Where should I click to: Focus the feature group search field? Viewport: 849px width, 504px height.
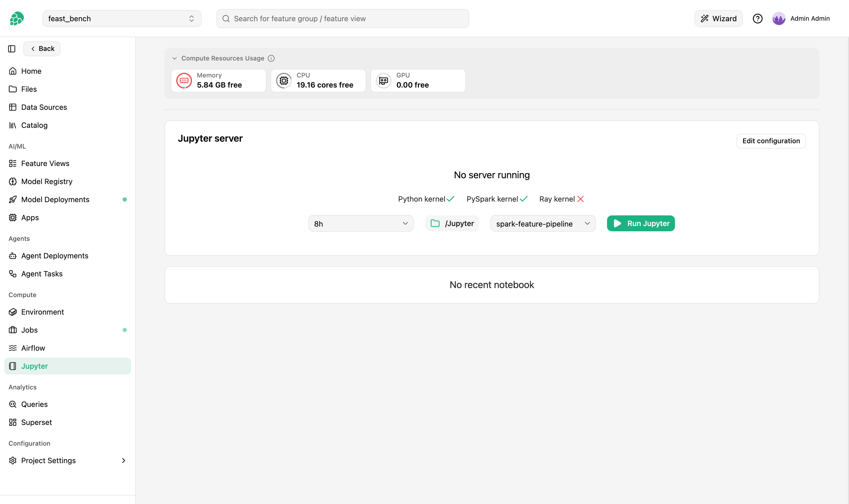coord(343,19)
